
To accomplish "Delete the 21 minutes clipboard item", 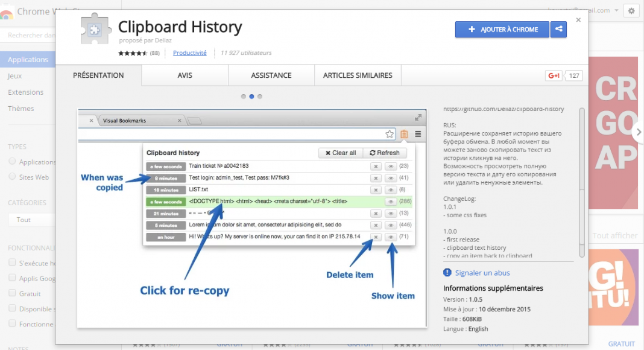I will pos(376,214).
